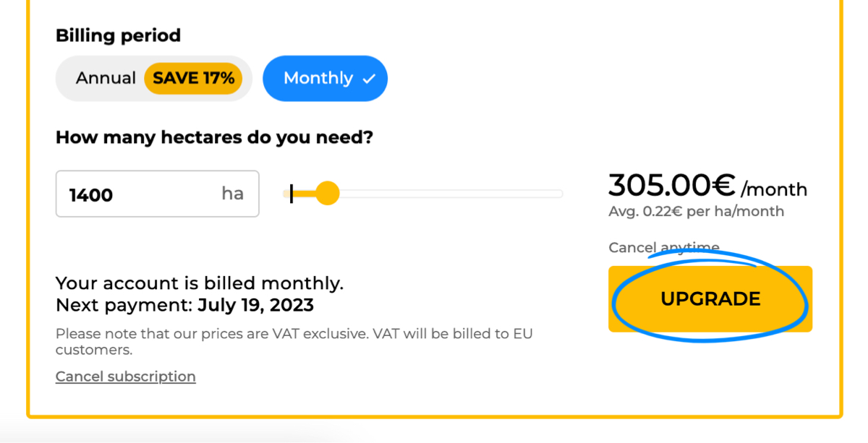This screenshot has height=443, width=868.
Task: Click the 'Avg. 0.22€ per ha/month' text
Action: coord(697,212)
